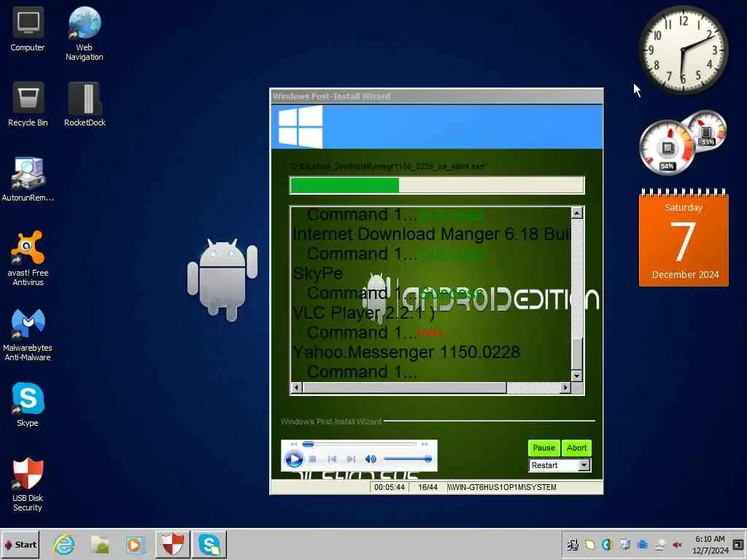Click the first tray icon near clock
The width and height of the screenshot is (747, 560).
(572, 544)
